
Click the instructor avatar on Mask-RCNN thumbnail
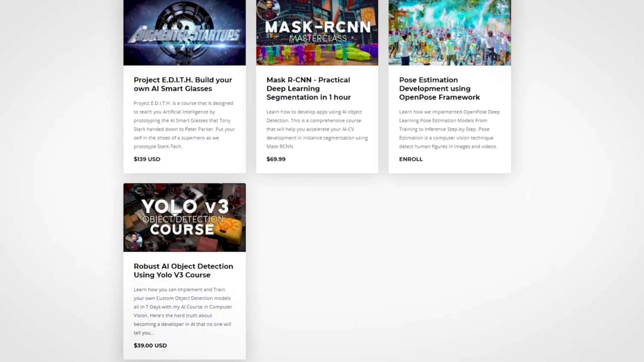[268, 9]
